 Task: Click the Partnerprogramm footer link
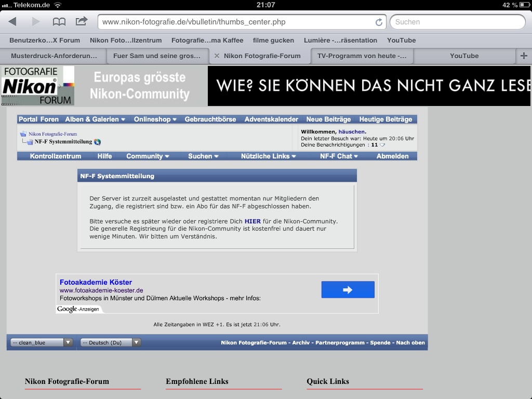click(340, 343)
